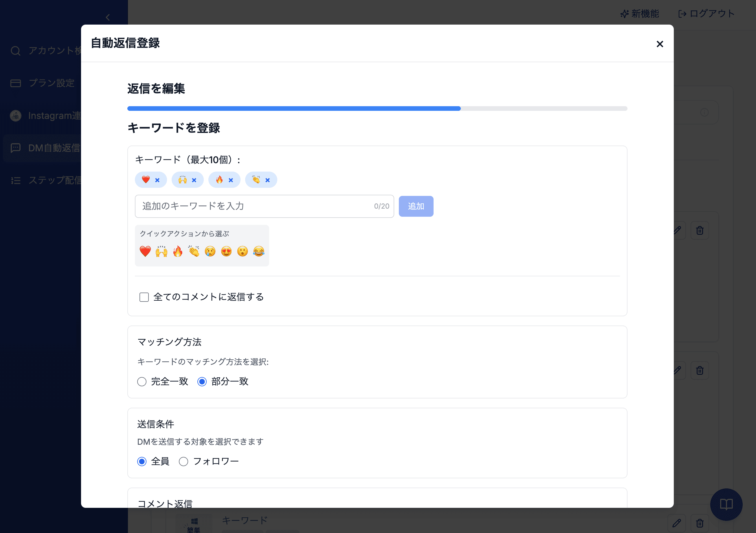Focus the 追加のキーワードを入力 field
The width and height of the screenshot is (756, 533).
click(265, 206)
